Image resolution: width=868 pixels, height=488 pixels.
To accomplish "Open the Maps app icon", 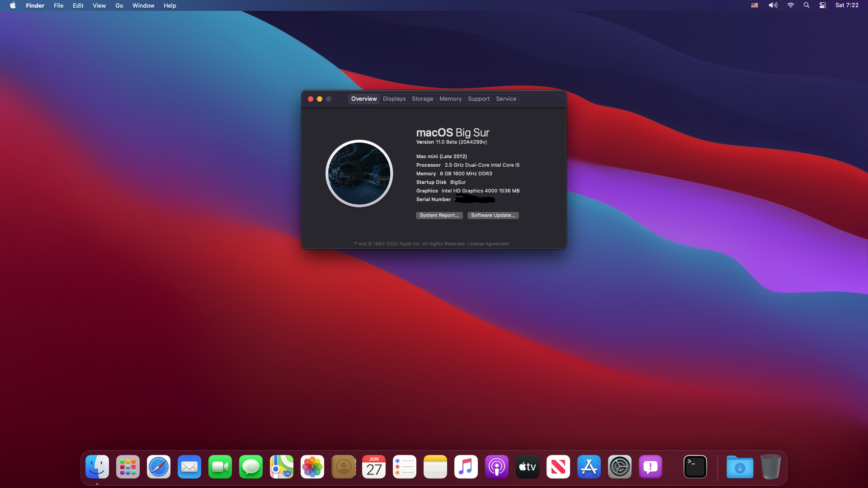I will pyautogui.click(x=282, y=467).
